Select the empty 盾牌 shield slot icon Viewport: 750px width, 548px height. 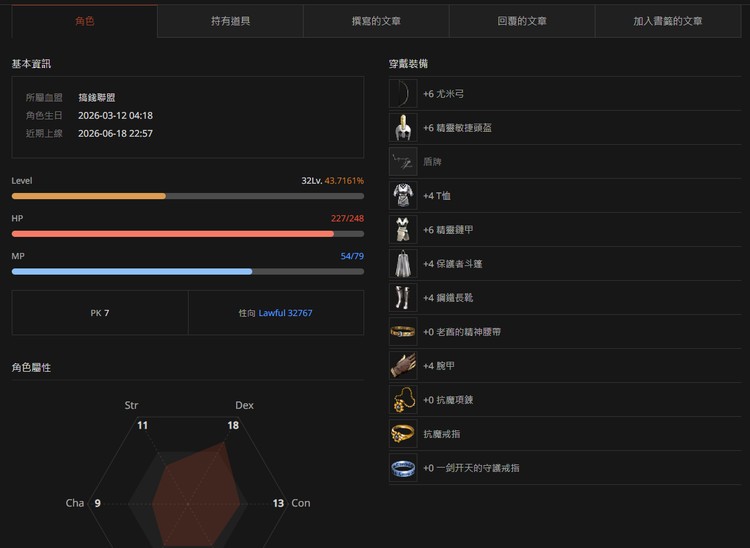click(x=403, y=162)
